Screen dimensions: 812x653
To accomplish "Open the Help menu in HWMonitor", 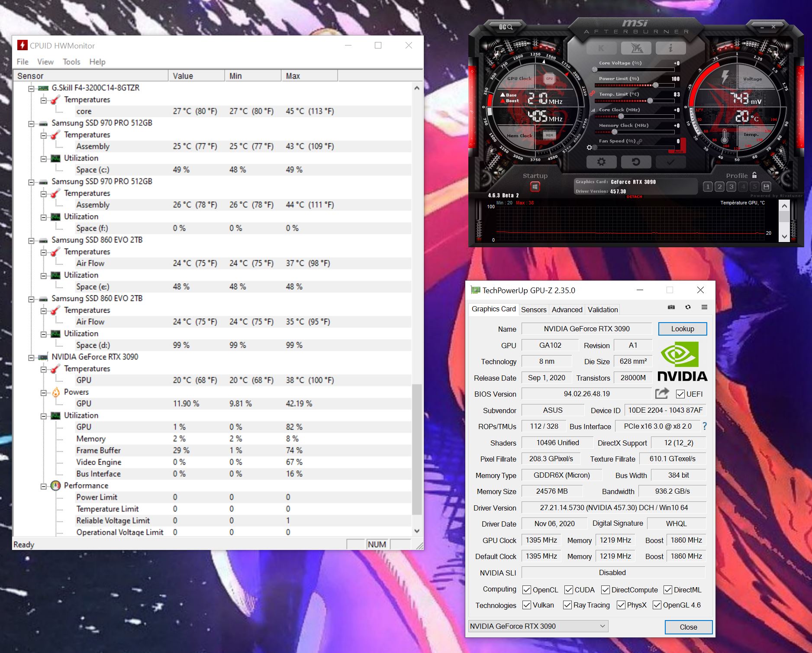I will click(97, 62).
